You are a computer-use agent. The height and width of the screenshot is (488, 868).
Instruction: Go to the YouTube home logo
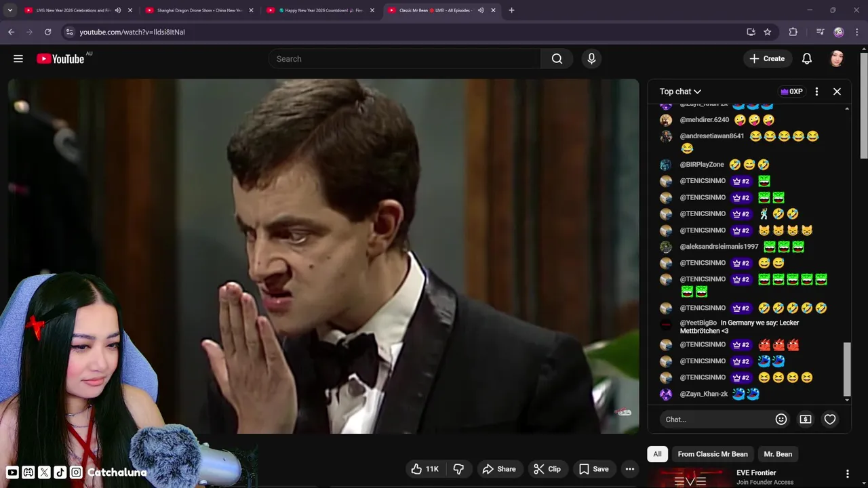61,59
